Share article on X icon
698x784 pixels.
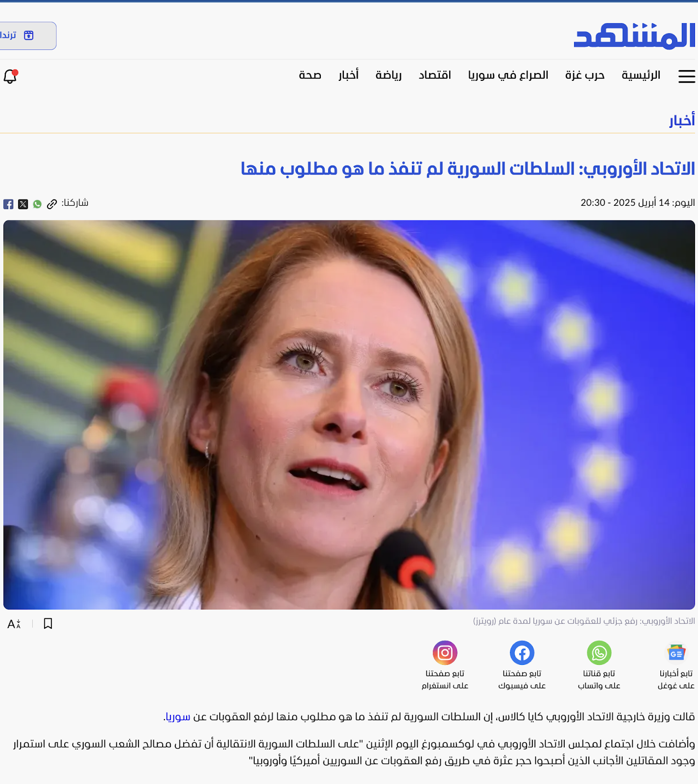[x=23, y=204]
